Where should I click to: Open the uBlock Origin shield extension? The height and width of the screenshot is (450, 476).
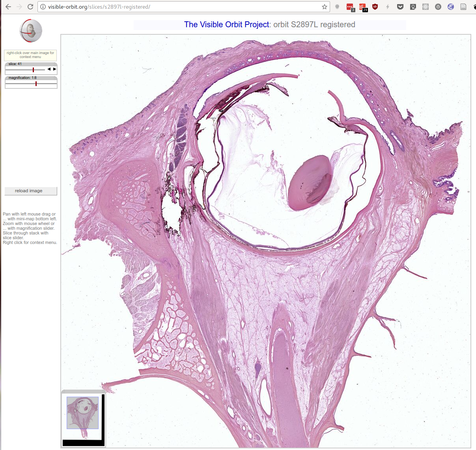pyautogui.click(x=375, y=7)
